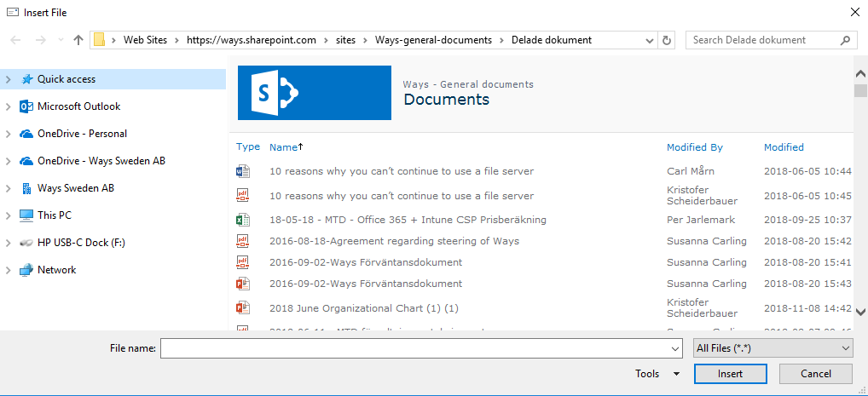Click the 2018-11-08 14:42 modified date
868x396 pixels.
pyautogui.click(x=807, y=308)
